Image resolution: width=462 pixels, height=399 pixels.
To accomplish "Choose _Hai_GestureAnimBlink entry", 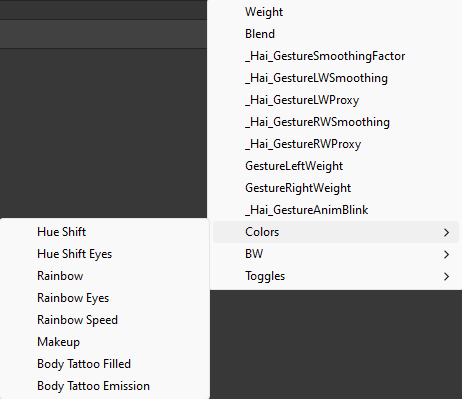I will point(336,210).
